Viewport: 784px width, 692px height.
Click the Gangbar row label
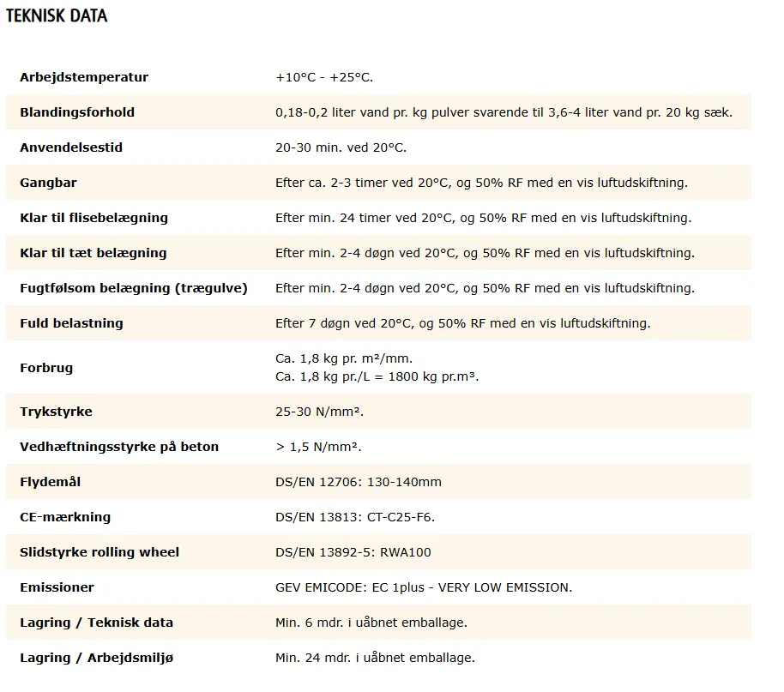click(x=48, y=183)
